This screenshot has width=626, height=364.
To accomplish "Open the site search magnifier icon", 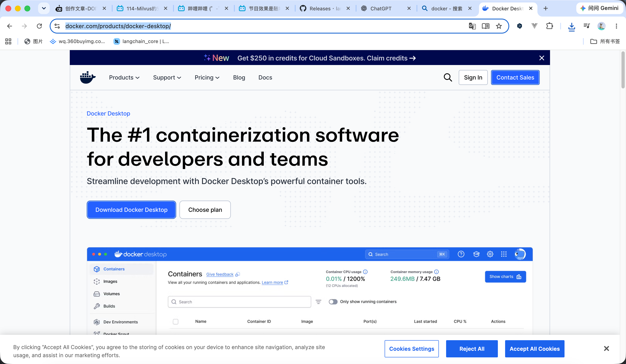I will click(448, 77).
